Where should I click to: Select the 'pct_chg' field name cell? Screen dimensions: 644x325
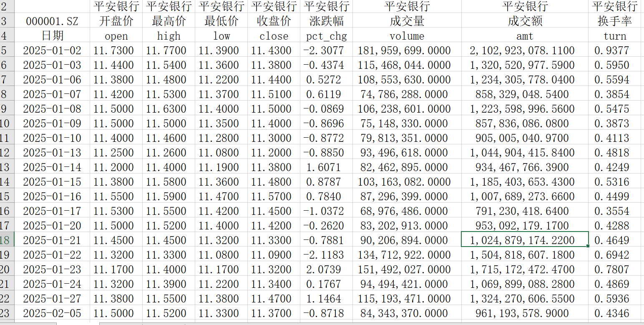326,35
